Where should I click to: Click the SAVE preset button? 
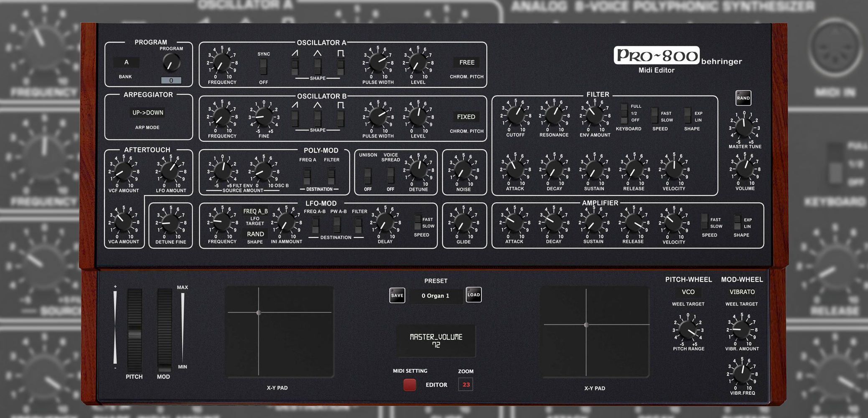397,295
